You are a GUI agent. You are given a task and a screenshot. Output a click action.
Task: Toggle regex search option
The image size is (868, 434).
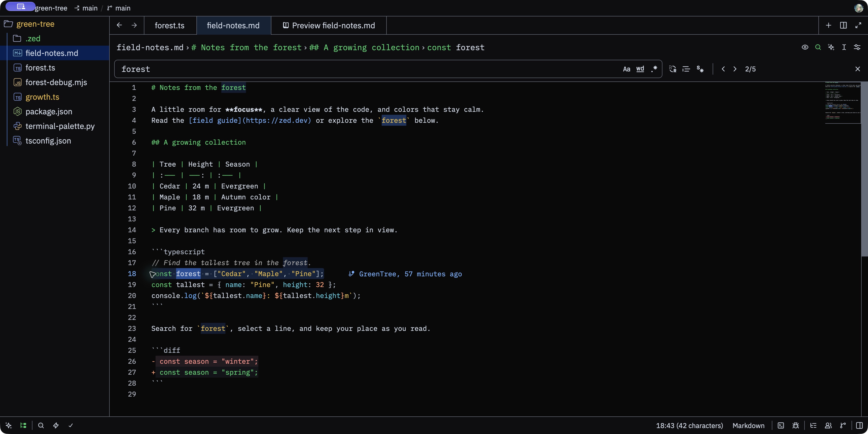(654, 69)
